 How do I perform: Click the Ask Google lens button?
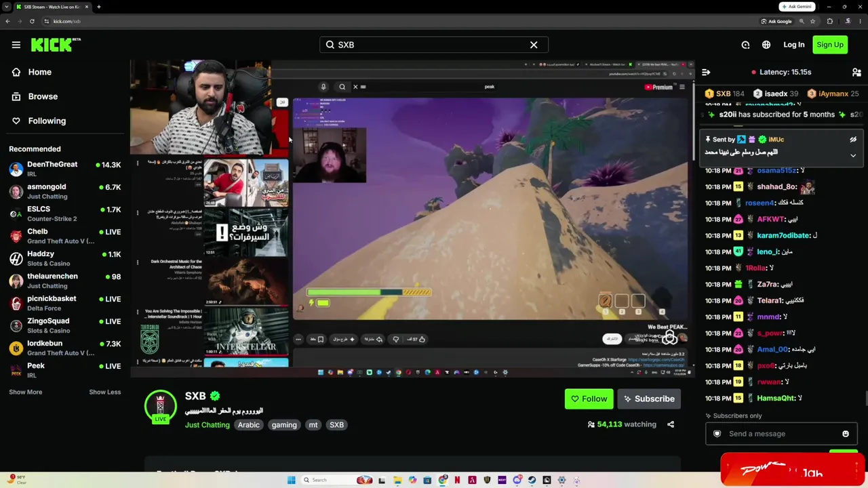coord(776,21)
